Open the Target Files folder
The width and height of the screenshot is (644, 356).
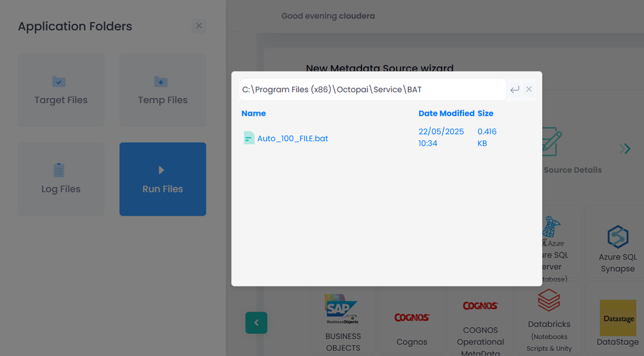coord(61,90)
